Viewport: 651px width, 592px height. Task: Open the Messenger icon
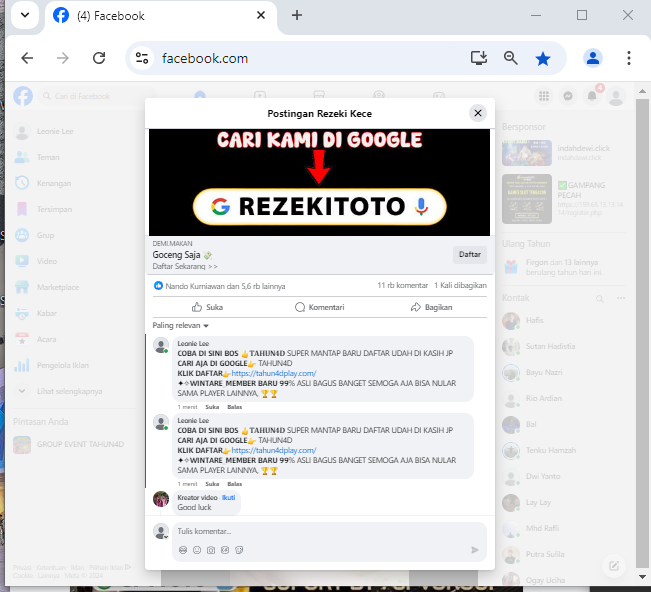(568, 96)
